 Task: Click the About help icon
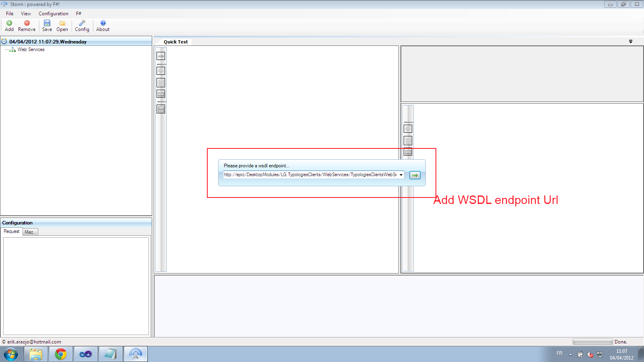[x=103, y=26]
